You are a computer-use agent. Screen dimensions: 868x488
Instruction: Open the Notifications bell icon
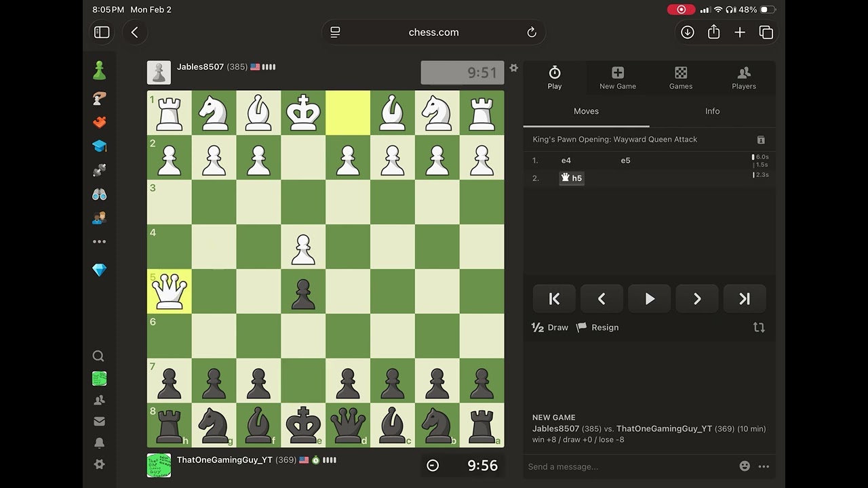(99, 443)
